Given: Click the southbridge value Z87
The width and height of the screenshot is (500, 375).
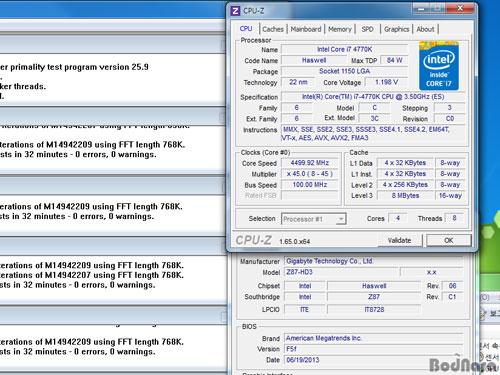Looking at the screenshot, I should [374, 297].
